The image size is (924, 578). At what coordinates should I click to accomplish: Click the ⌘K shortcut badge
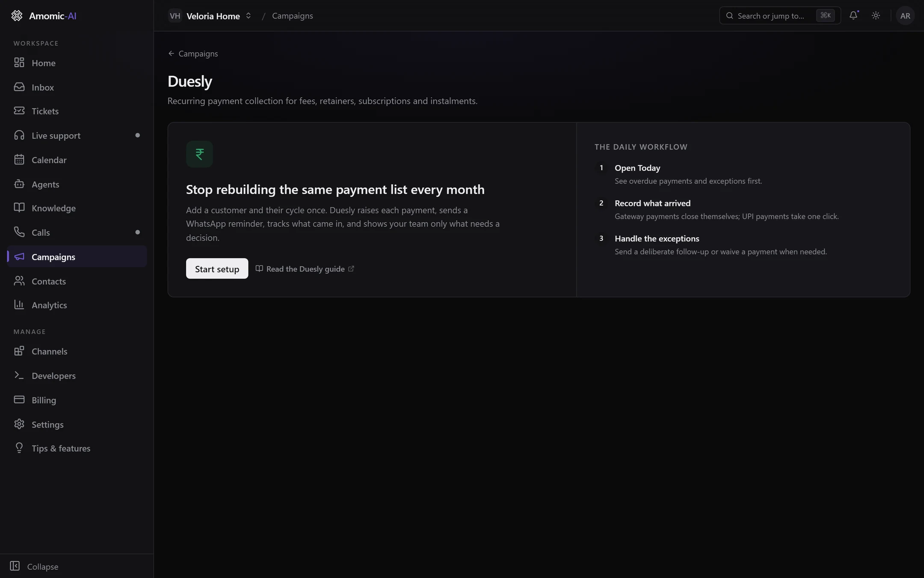(x=825, y=15)
